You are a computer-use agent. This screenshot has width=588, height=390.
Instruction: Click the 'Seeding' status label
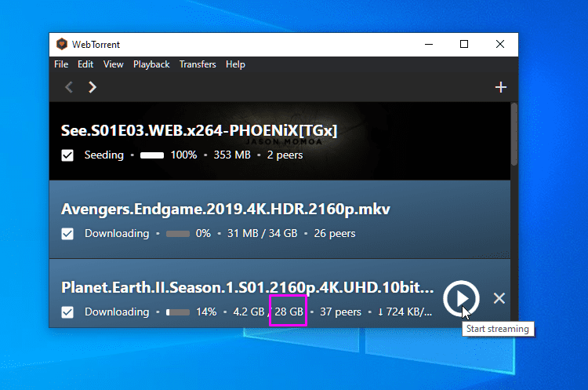click(103, 155)
